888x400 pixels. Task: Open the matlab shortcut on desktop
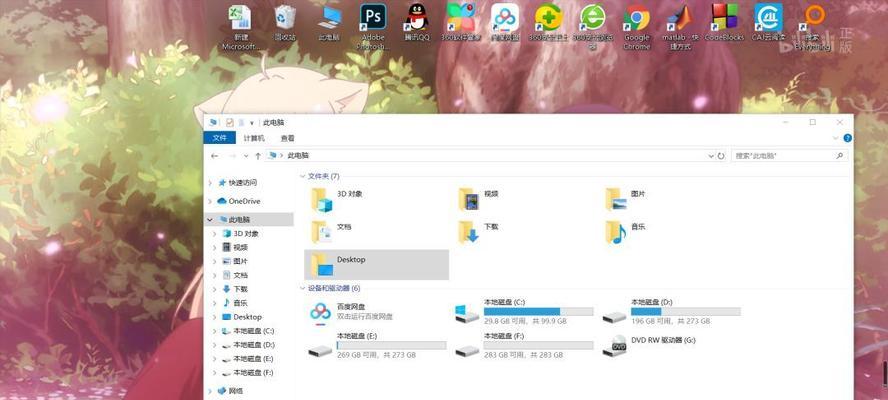680,27
